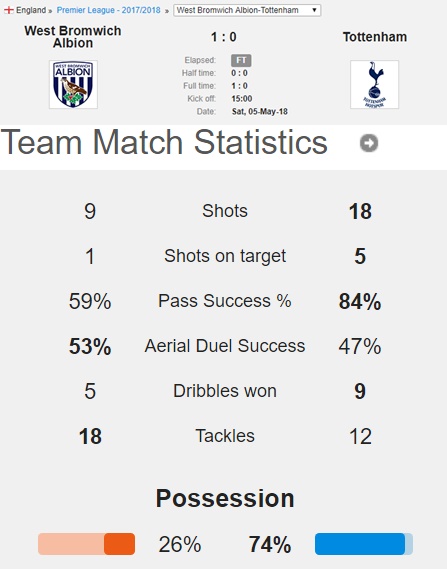Viewport: 447px width, 569px height.
Task: Open the Tottenham Hotspur club crest
Action: [374, 84]
